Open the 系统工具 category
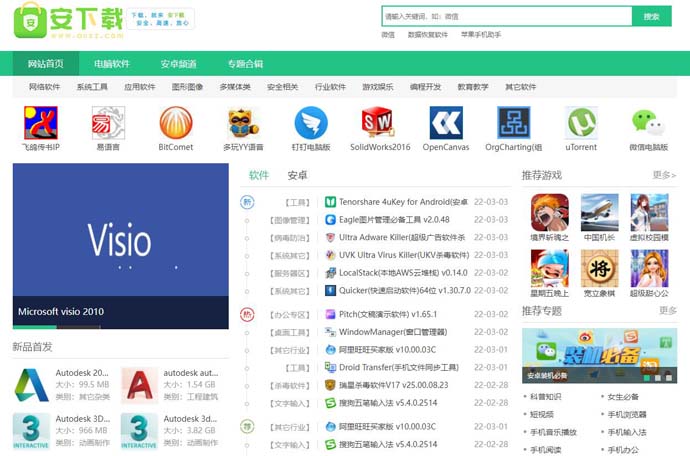 pyautogui.click(x=92, y=87)
